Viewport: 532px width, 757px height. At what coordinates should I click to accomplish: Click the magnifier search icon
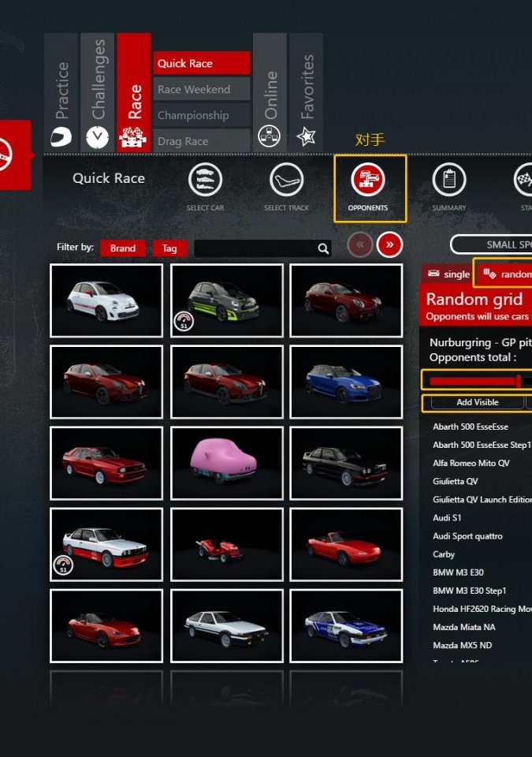323,248
